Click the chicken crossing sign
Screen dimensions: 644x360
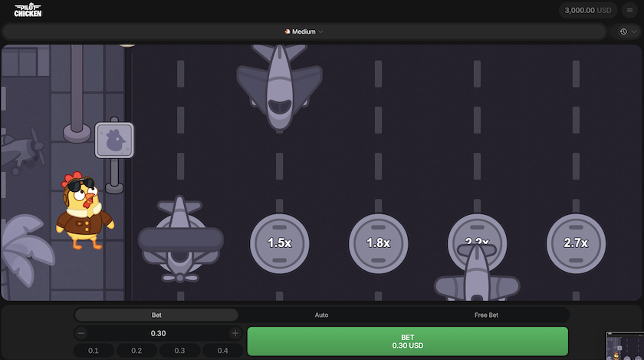[114, 140]
